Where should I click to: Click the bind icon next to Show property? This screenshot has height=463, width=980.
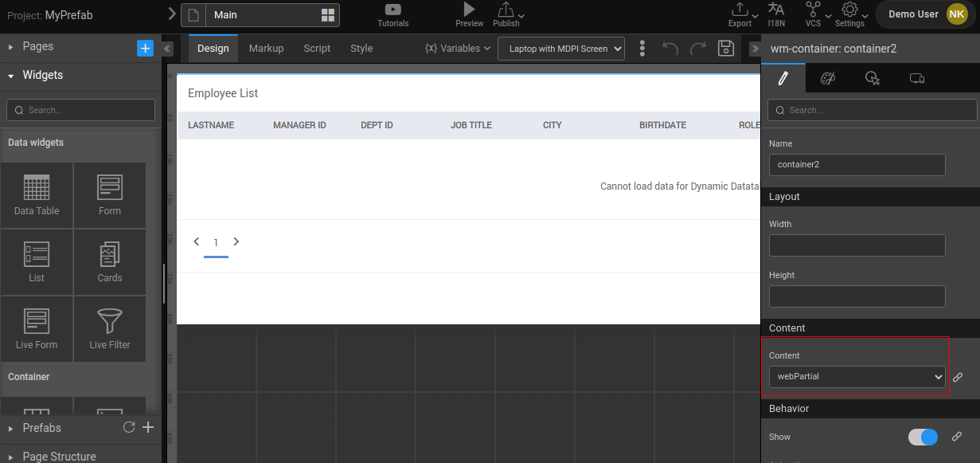click(x=957, y=437)
